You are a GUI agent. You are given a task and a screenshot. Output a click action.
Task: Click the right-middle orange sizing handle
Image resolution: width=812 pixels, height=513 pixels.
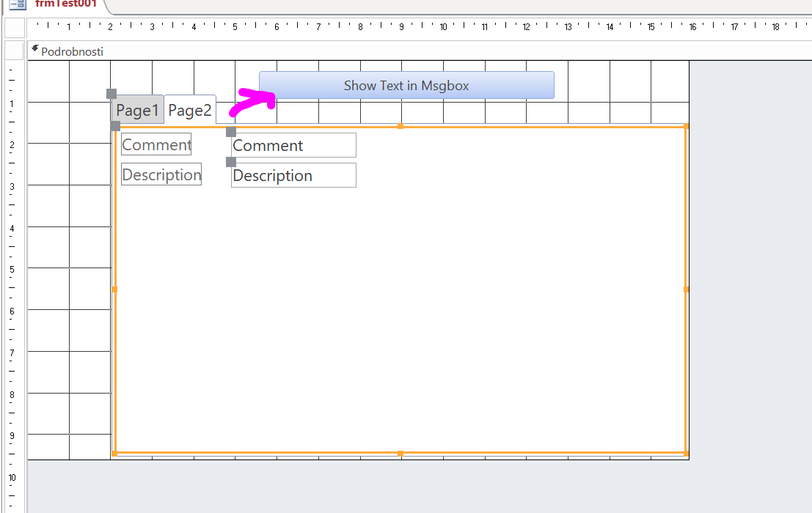tap(686, 289)
